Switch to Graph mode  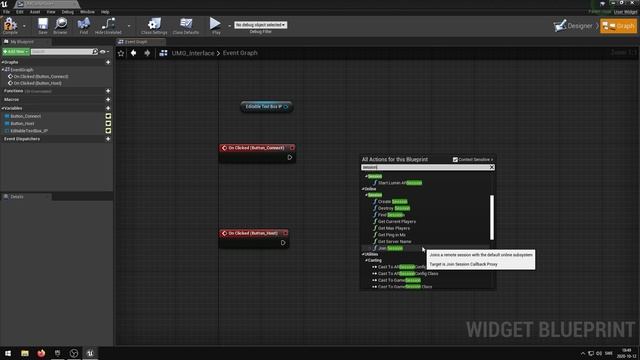[x=618, y=26]
